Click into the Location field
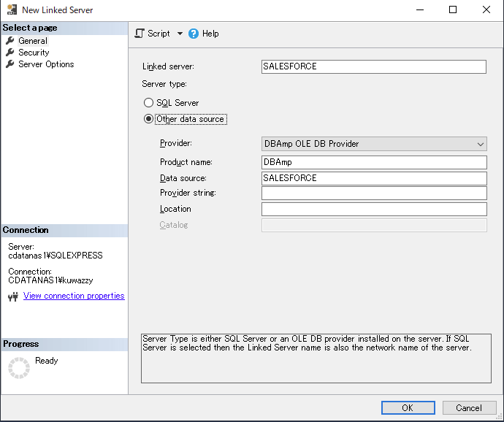504x422 pixels. 374,210
